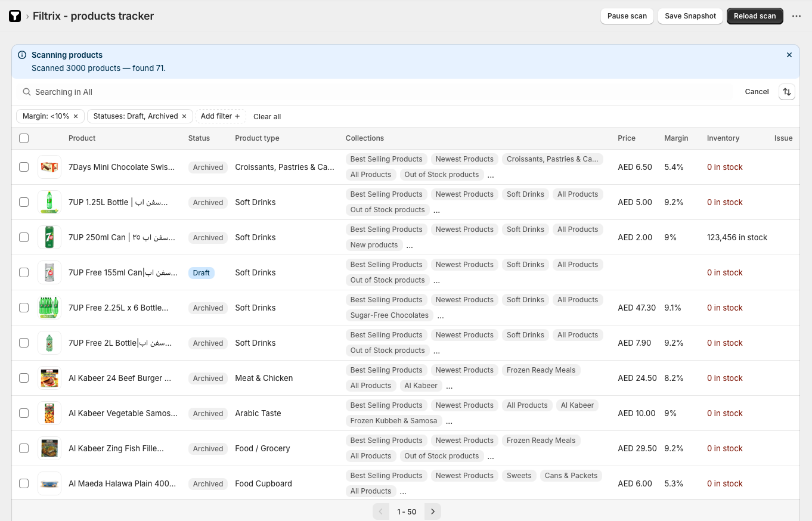Click the AED 47.30 price
Screen dimensions: 812x521
(x=637, y=308)
